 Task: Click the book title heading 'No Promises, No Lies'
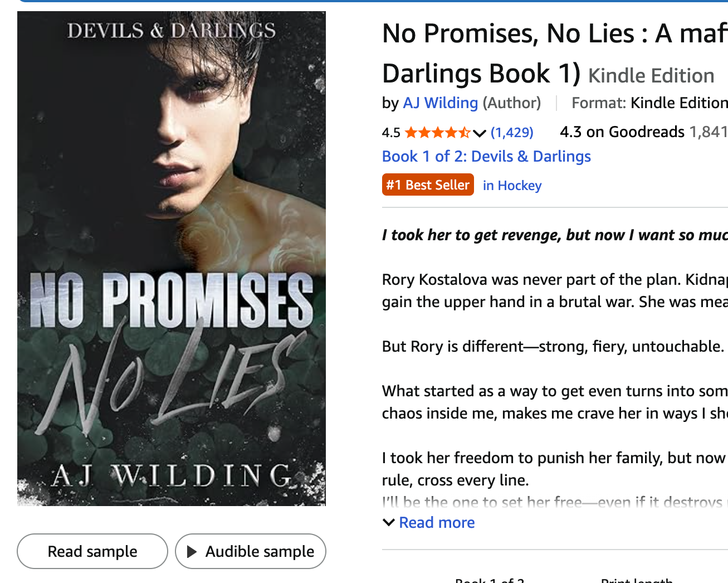554,33
